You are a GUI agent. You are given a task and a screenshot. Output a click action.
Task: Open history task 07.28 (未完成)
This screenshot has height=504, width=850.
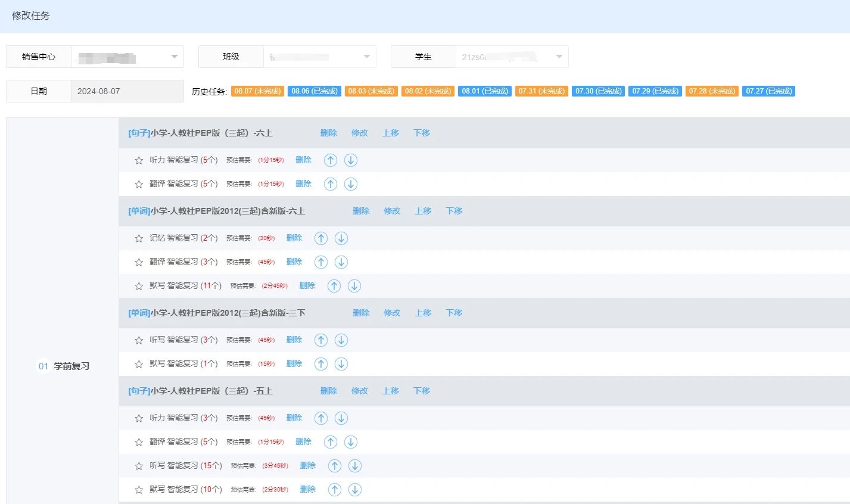pyautogui.click(x=712, y=91)
